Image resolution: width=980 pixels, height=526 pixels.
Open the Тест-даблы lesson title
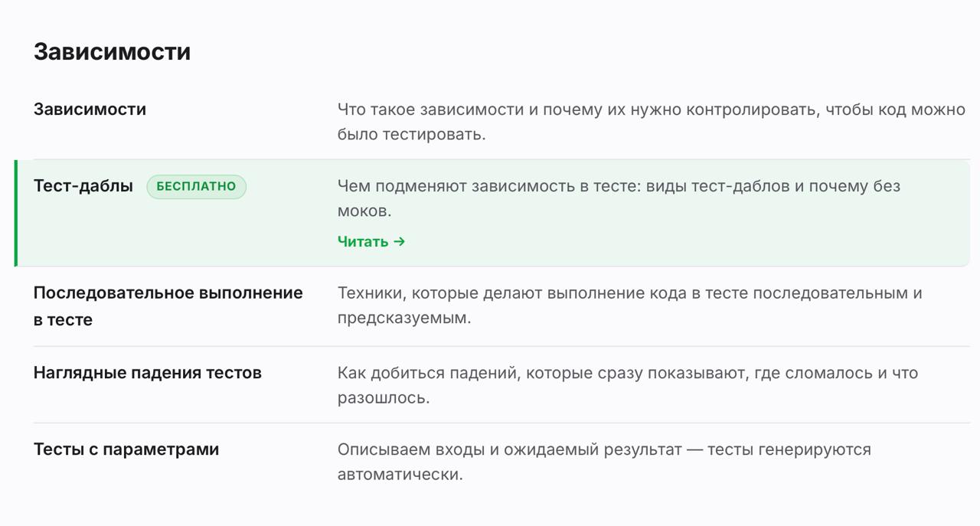coord(83,186)
